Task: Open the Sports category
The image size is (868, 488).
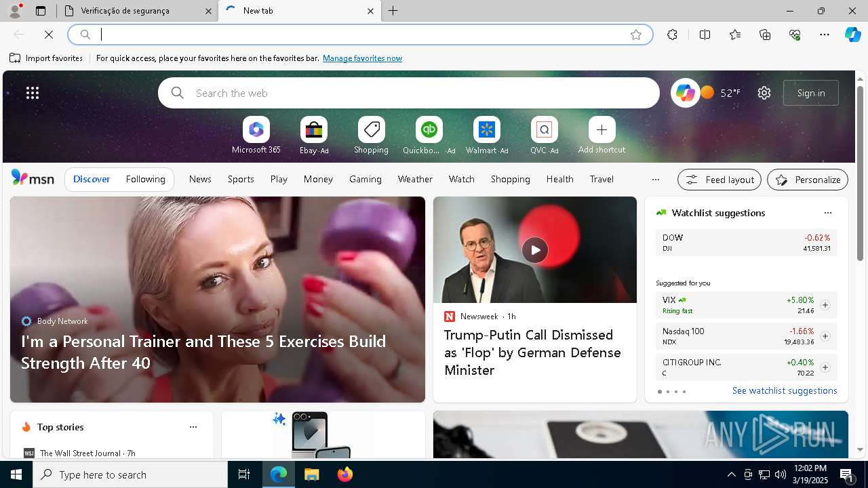Action: coord(241,179)
